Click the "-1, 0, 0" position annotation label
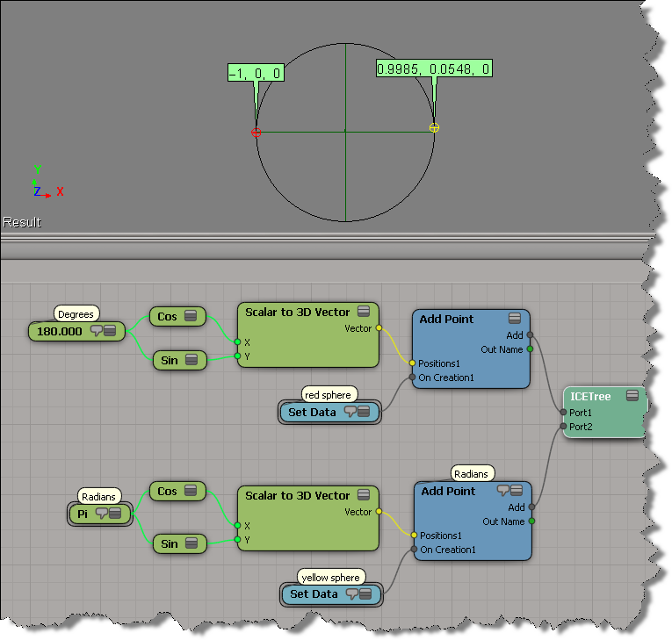Viewport: 672px width, 640px height. (x=255, y=74)
